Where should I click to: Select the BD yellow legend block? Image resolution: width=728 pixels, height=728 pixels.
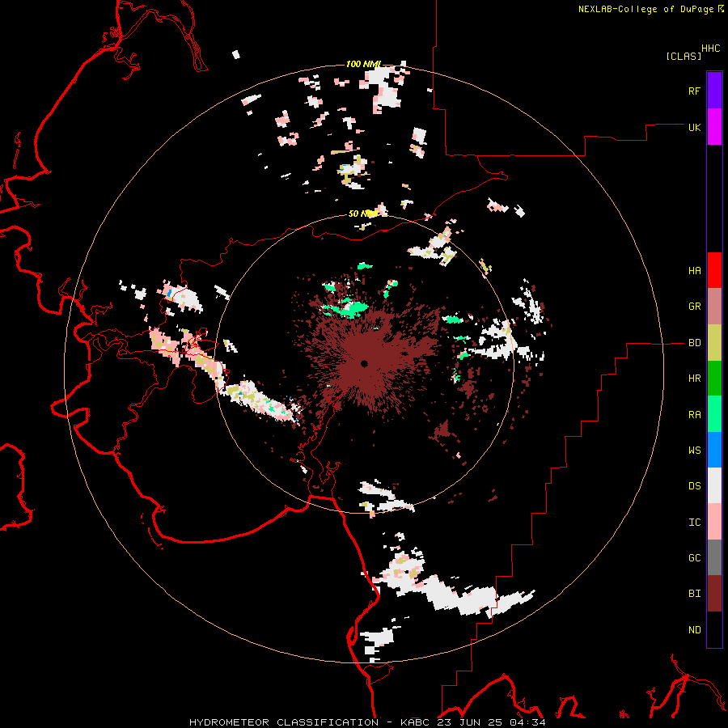[x=714, y=343]
